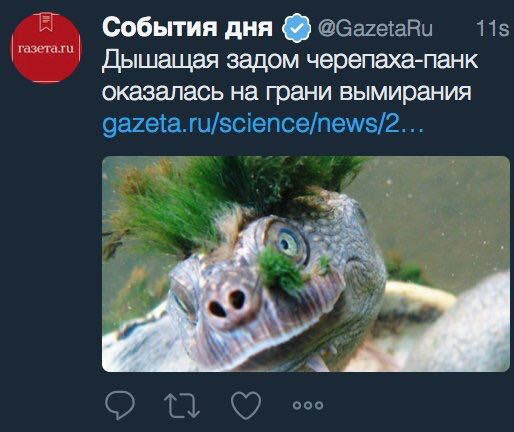Open the red газета.ru profile avatar
Screen dimensions: 514x432
click(x=46, y=48)
